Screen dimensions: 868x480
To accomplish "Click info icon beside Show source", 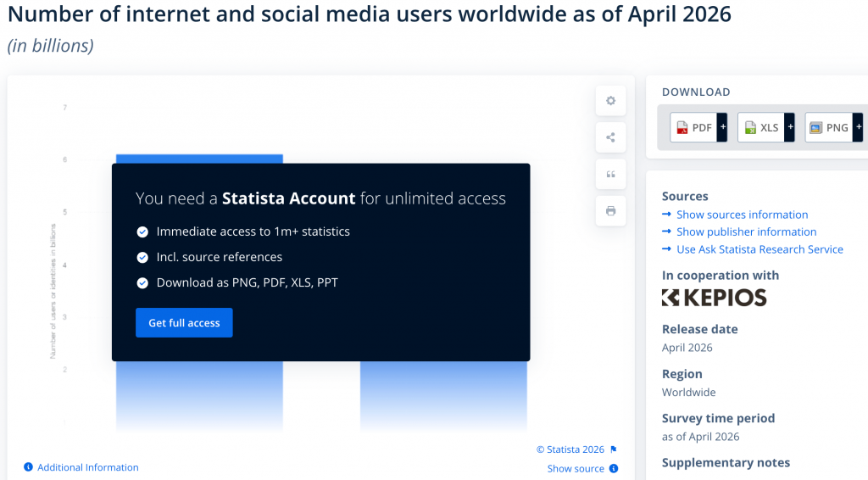I will [614, 468].
